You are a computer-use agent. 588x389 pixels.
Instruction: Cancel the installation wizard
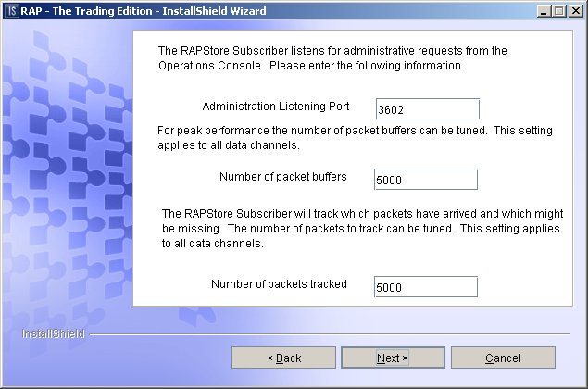[x=503, y=358]
